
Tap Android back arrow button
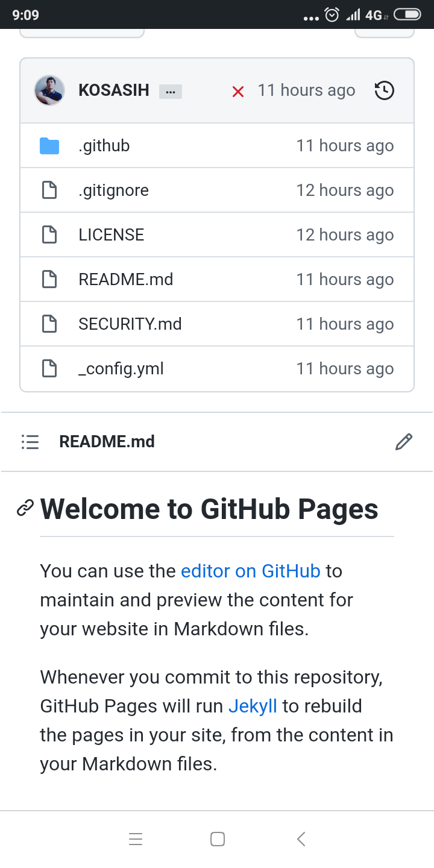[x=301, y=839]
